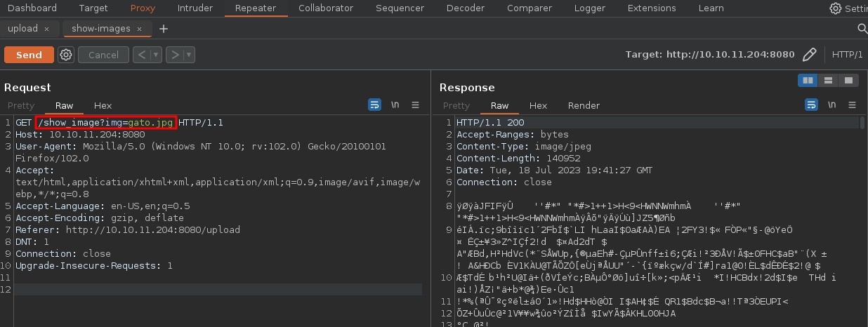This screenshot has height=327, width=868.
Task: Open send options gear icon
Action: point(66,55)
